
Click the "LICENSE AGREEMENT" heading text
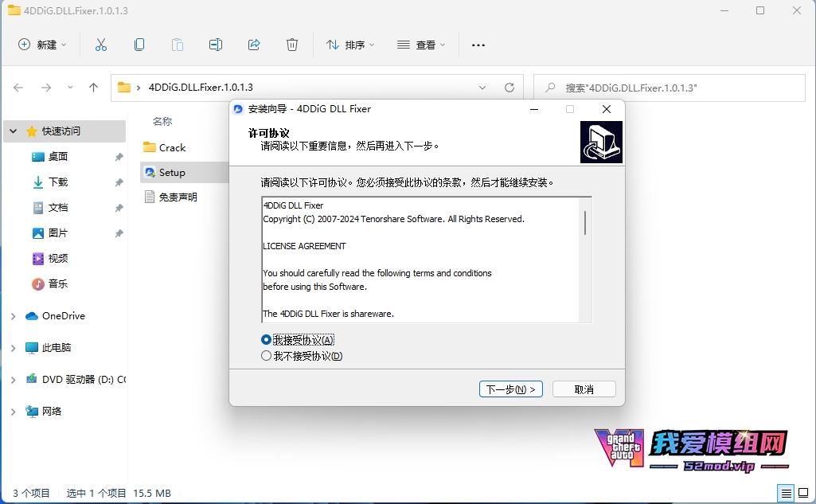(304, 246)
